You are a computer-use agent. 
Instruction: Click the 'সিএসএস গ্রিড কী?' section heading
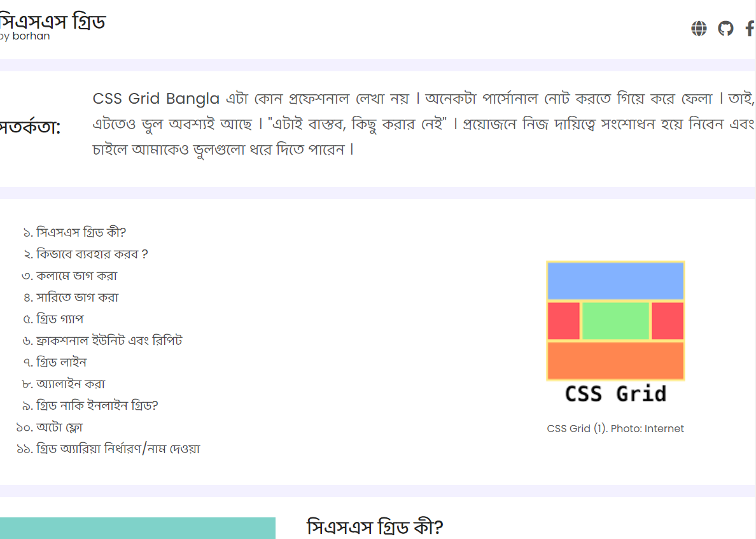click(x=375, y=527)
